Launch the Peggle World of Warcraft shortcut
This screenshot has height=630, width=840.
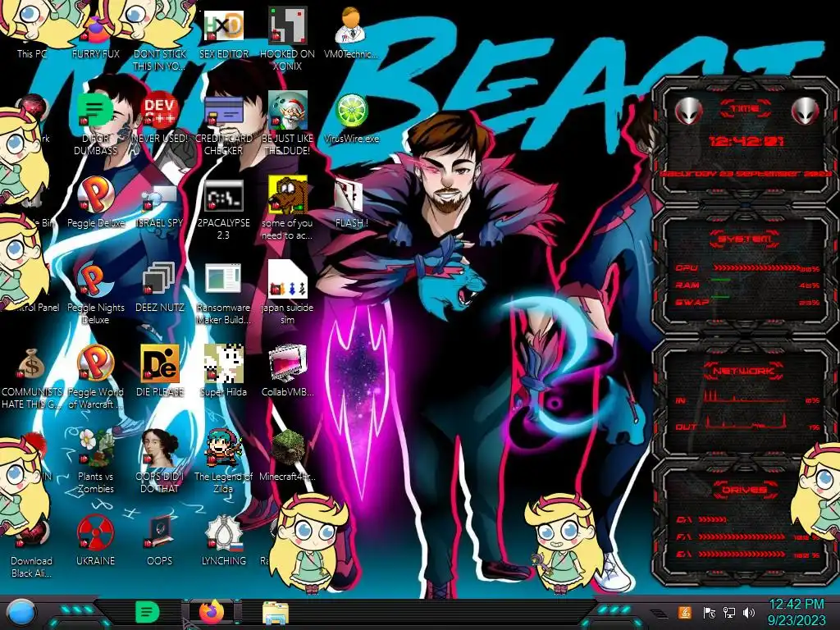96,377
